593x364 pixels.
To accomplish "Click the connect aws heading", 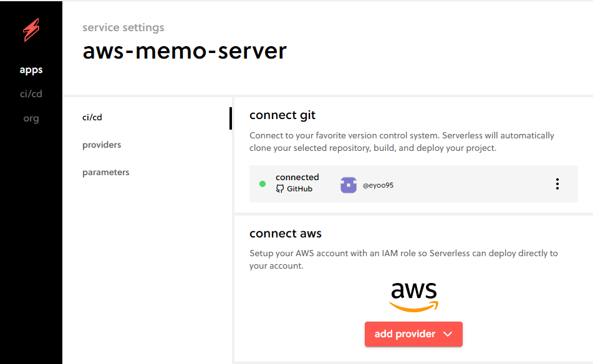I will tap(286, 233).
